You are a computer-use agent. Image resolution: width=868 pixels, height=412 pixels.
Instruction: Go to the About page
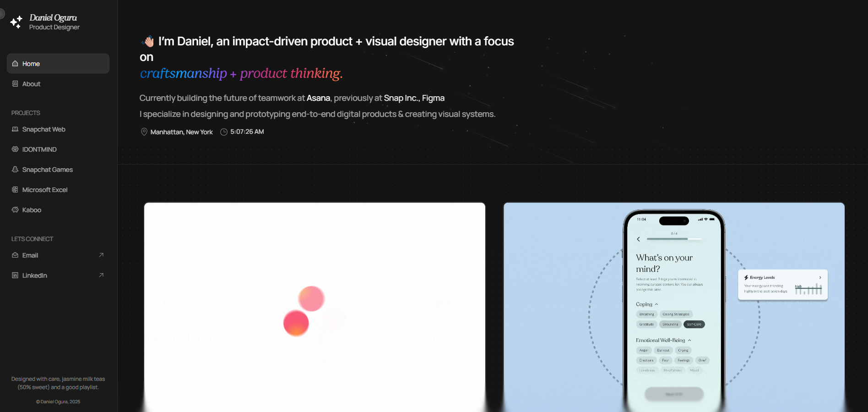[31, 84]
